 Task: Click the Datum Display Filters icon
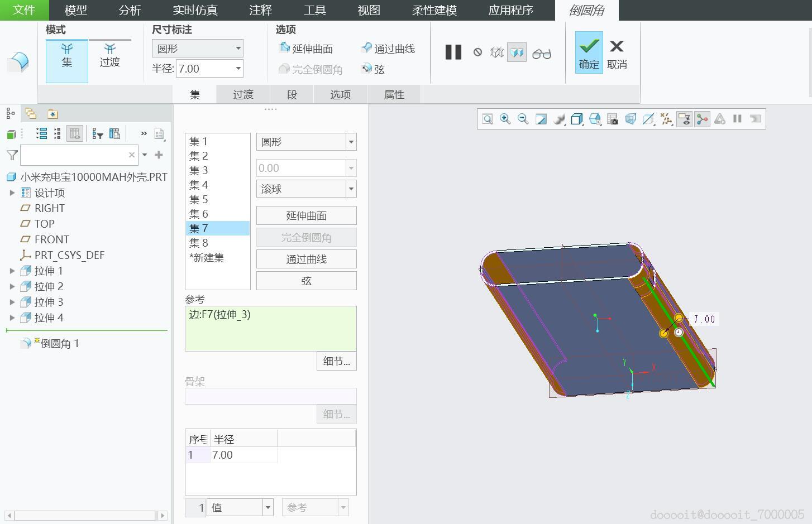pyautogui.click(x=666, y=118)
